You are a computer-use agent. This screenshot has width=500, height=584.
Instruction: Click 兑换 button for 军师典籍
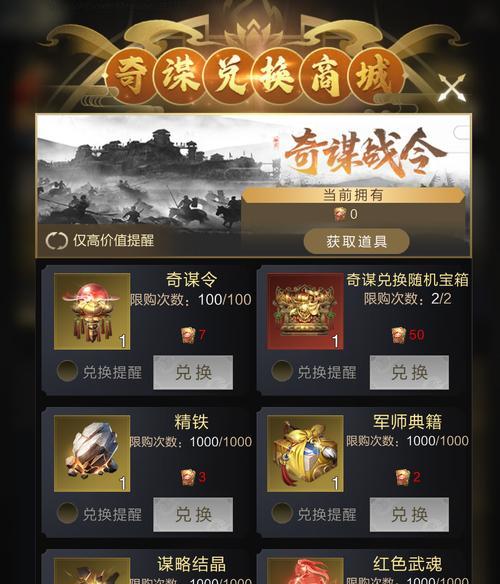[x=409, y=515]
